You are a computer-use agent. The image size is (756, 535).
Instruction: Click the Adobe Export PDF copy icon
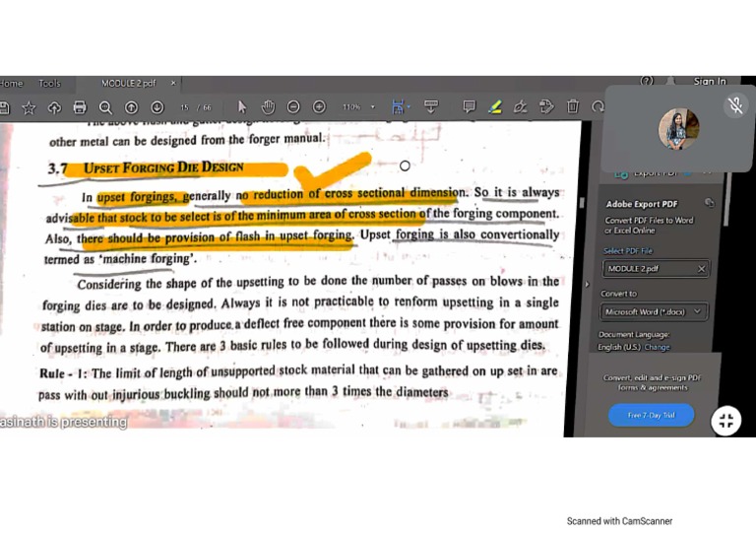point(709,203)
